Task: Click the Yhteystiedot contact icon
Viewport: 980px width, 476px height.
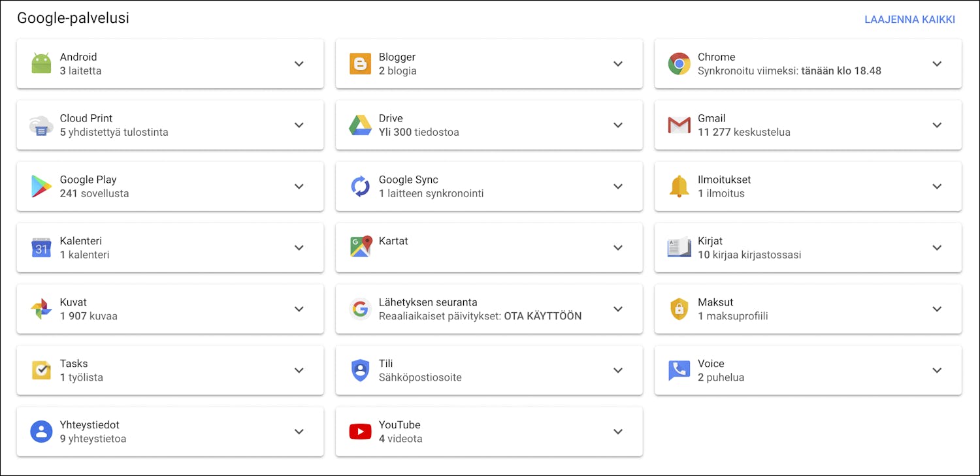Action: 41,432
